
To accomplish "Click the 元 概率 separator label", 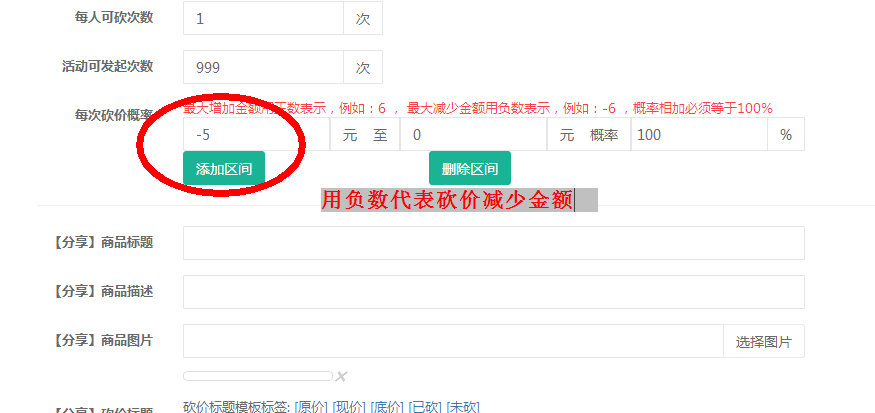I will point(589,135).
